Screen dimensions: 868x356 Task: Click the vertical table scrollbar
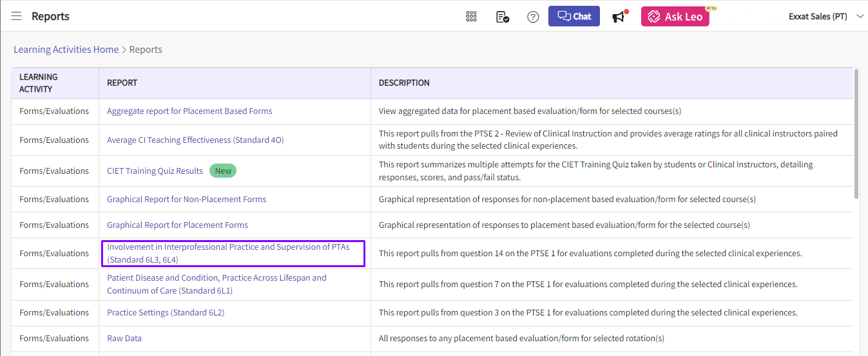856,133
